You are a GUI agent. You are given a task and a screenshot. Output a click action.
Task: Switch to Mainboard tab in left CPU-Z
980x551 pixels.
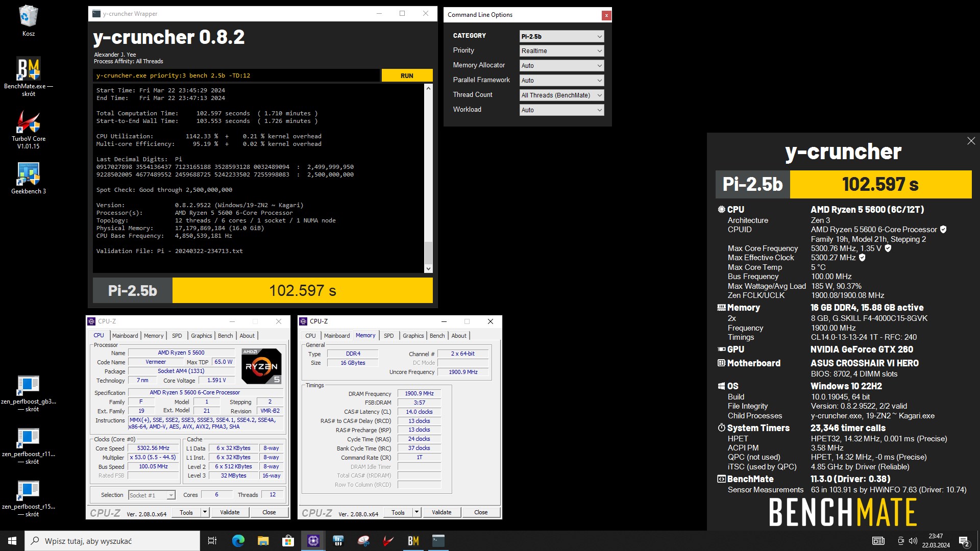coord(125,336)
